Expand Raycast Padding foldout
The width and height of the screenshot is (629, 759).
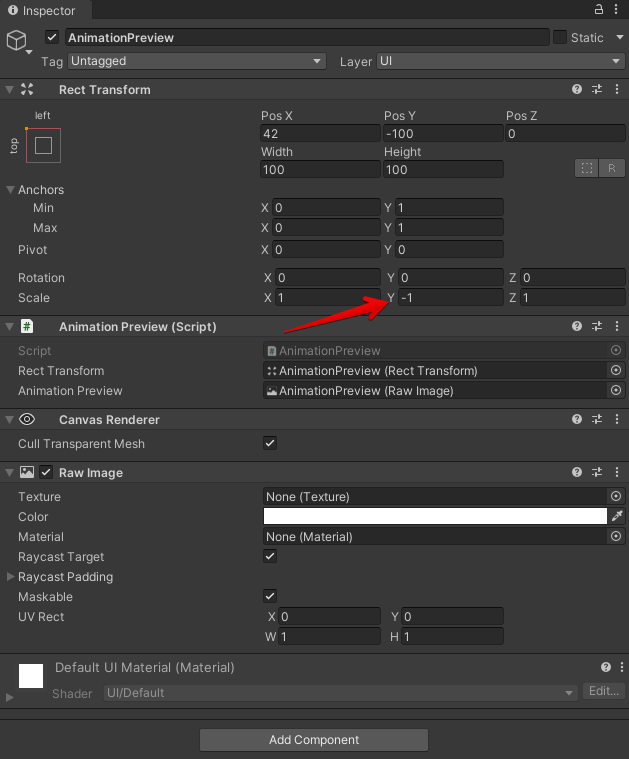coord(10,577)
